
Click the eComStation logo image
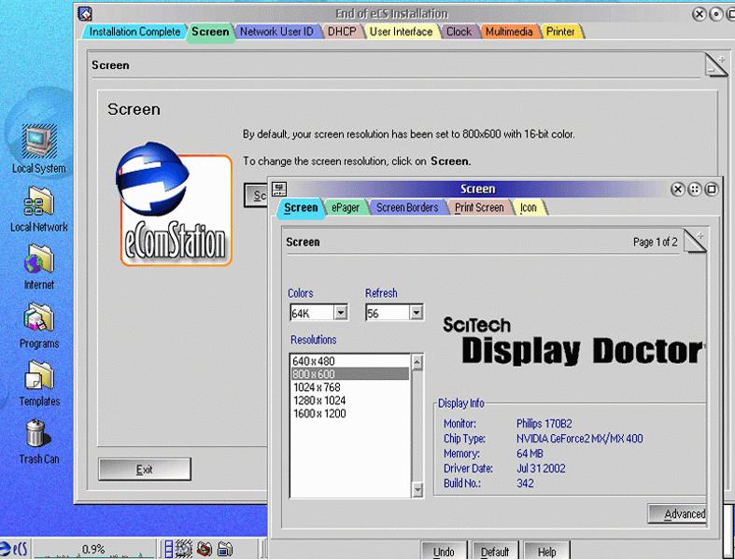point(175,204)
